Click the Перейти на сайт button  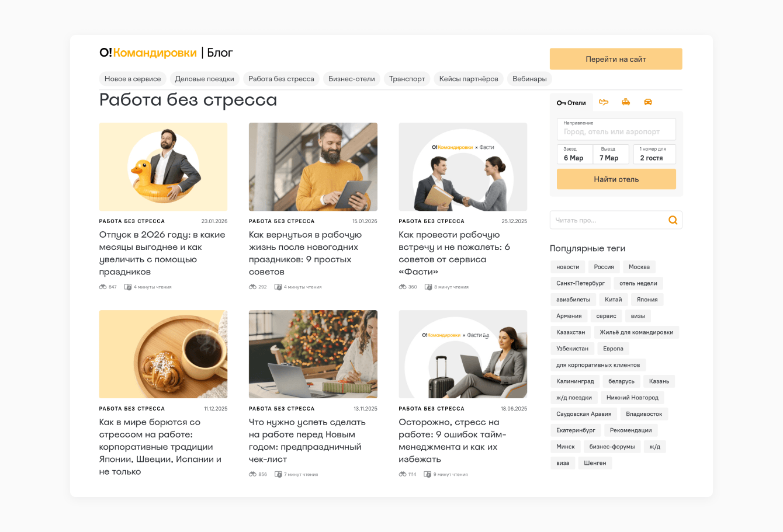[x=616, y=59]
